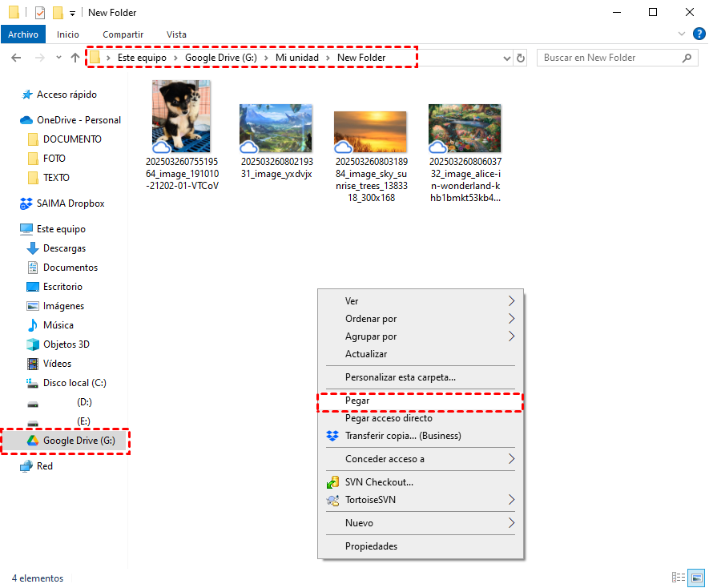
Task: Open the Customize Quick Access Toolbar dropdown
Action: (72, 14)
